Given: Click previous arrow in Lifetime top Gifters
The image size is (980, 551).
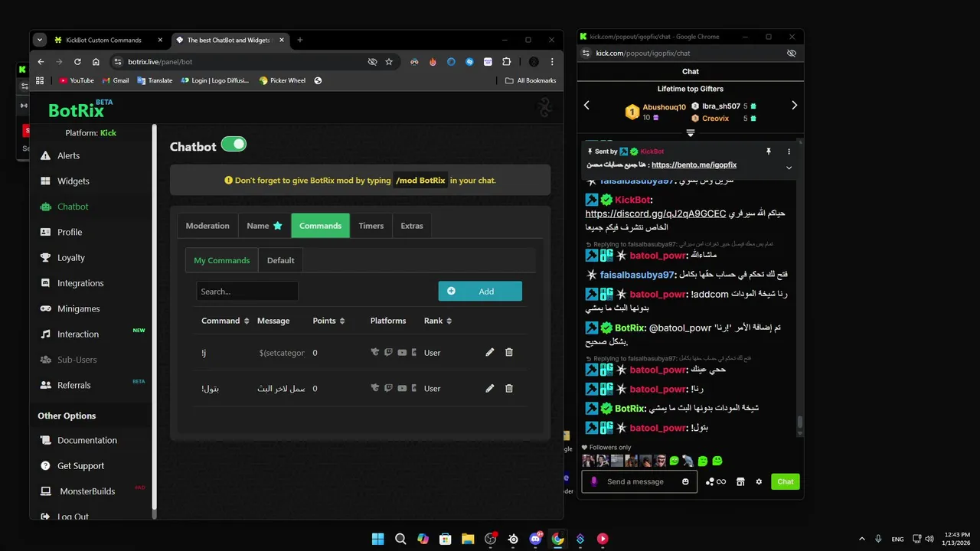Looking at the screenshot, I should (587, 106).
